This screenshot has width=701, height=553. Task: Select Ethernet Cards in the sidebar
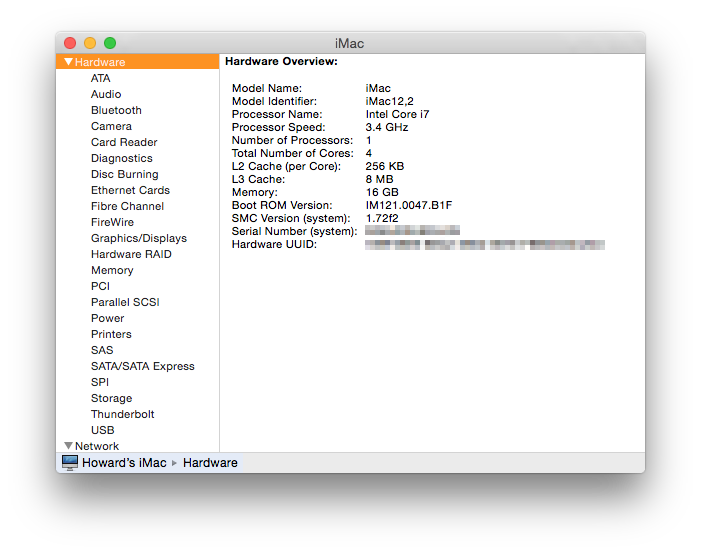click(130, 190)
